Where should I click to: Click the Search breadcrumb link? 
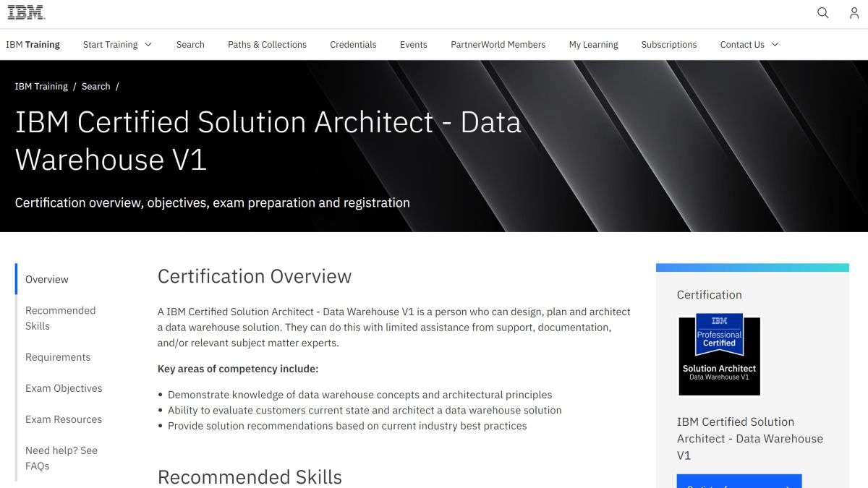point(95,86)
